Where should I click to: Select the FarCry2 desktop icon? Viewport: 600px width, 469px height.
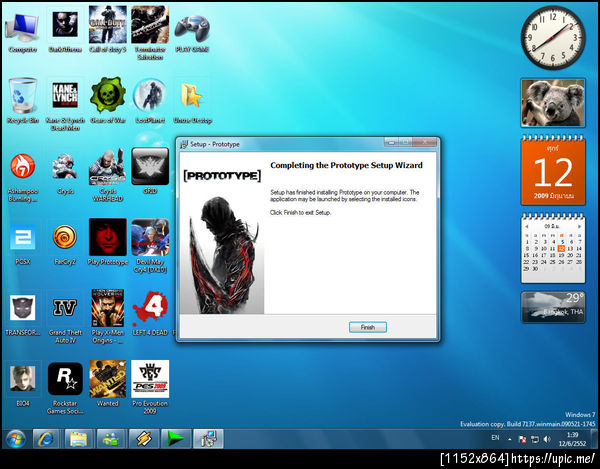point(65,244)
